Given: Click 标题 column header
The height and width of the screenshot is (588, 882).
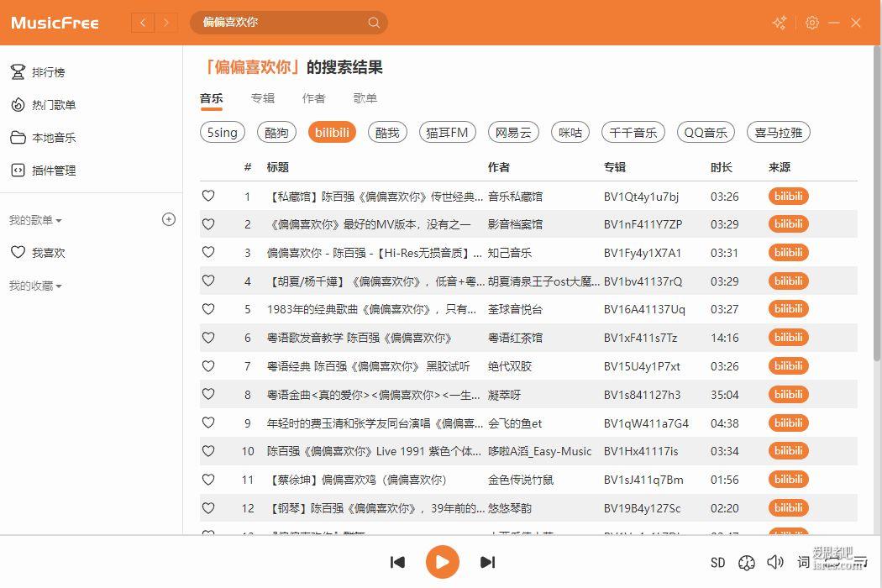Looking at the screenshot, I should tap(277, 167).
